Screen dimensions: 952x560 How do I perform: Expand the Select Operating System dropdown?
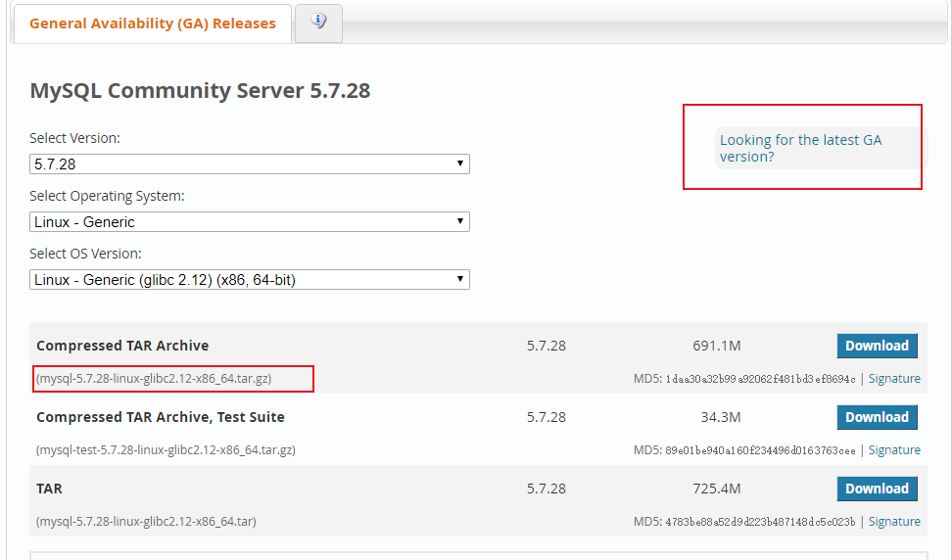tap(250, 221)
